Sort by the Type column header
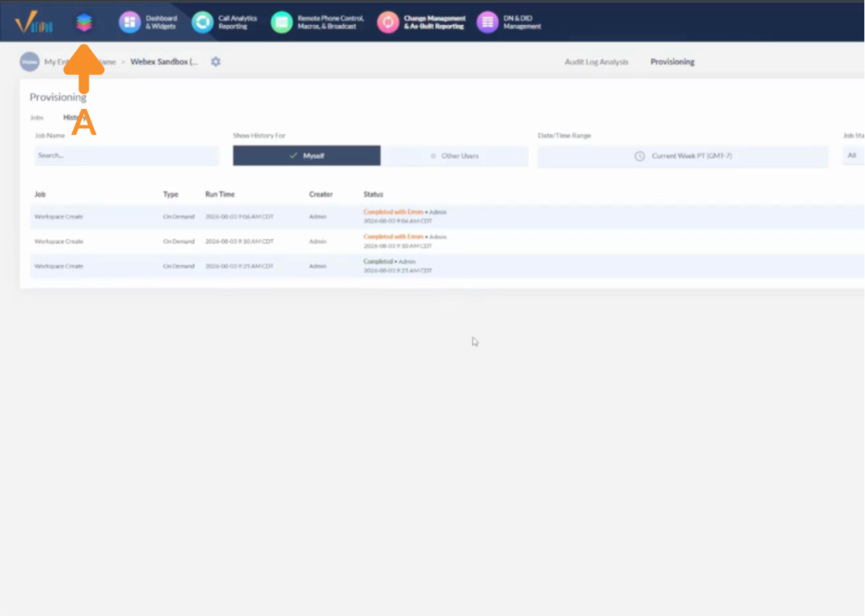Viewport: 865px width, 616px height. (x=170, y=194)
